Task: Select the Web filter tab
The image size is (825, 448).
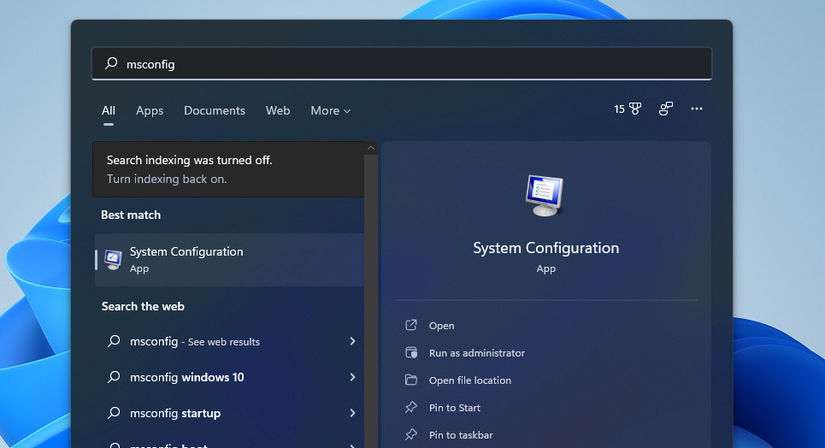Action: (x=278, y=111)
